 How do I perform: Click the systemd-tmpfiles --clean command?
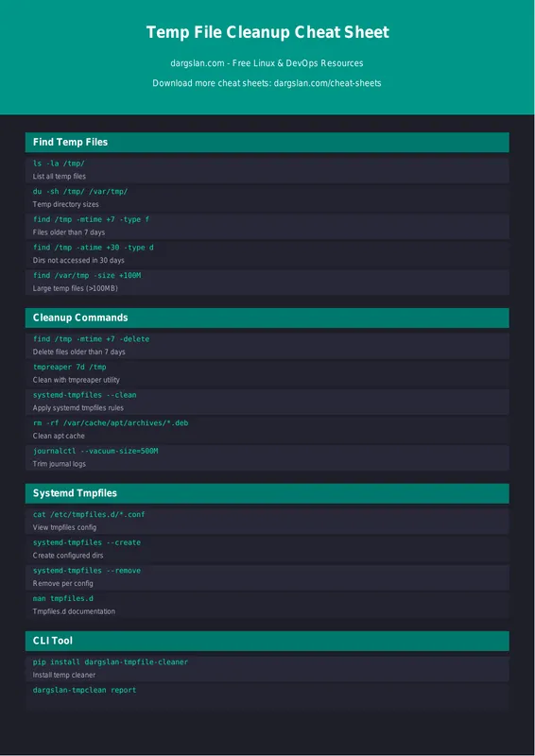tap(84, 395)
